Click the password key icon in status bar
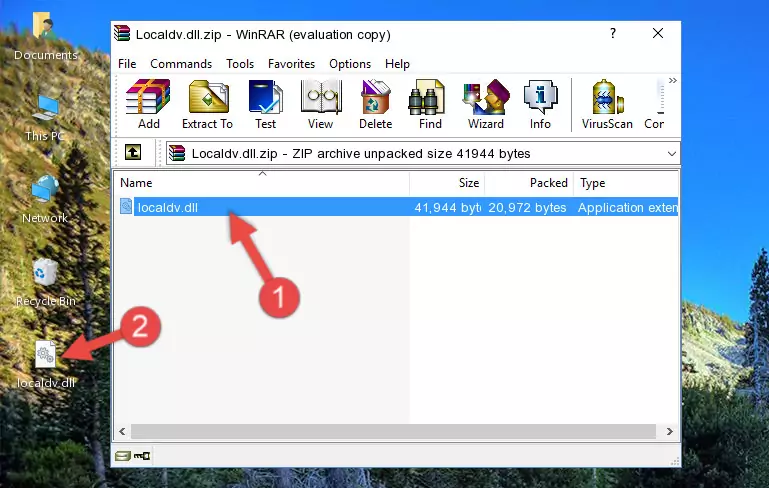The height and width of the screenshot is (488, 769). click(x=142, y=456)
